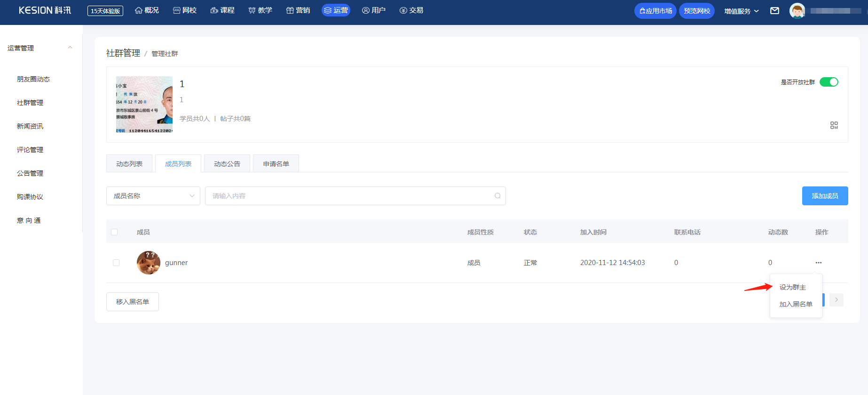Expand the 增值服务 dropdown

[x=741, y=11]
